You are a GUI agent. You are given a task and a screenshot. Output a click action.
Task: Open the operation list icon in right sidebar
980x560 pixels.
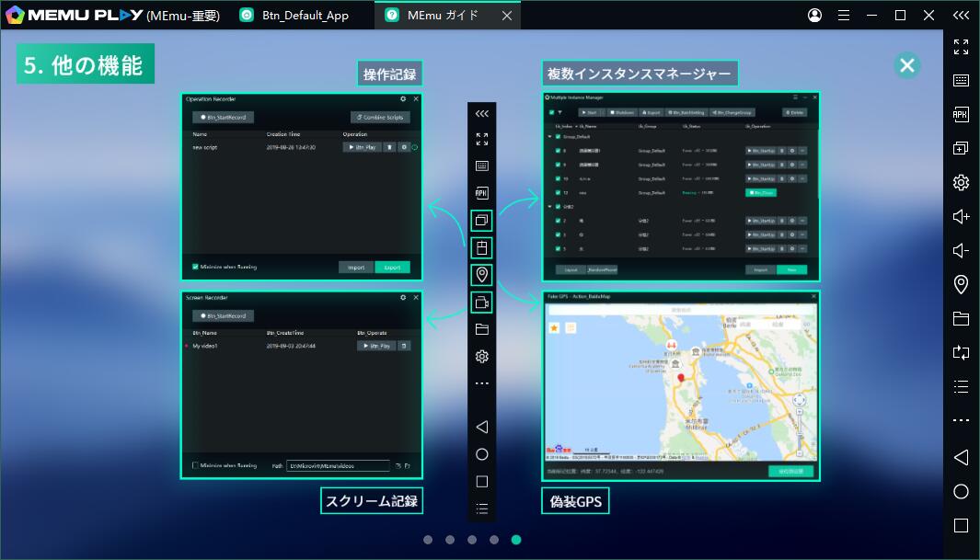pyautogui.click(x=961, y=386)
